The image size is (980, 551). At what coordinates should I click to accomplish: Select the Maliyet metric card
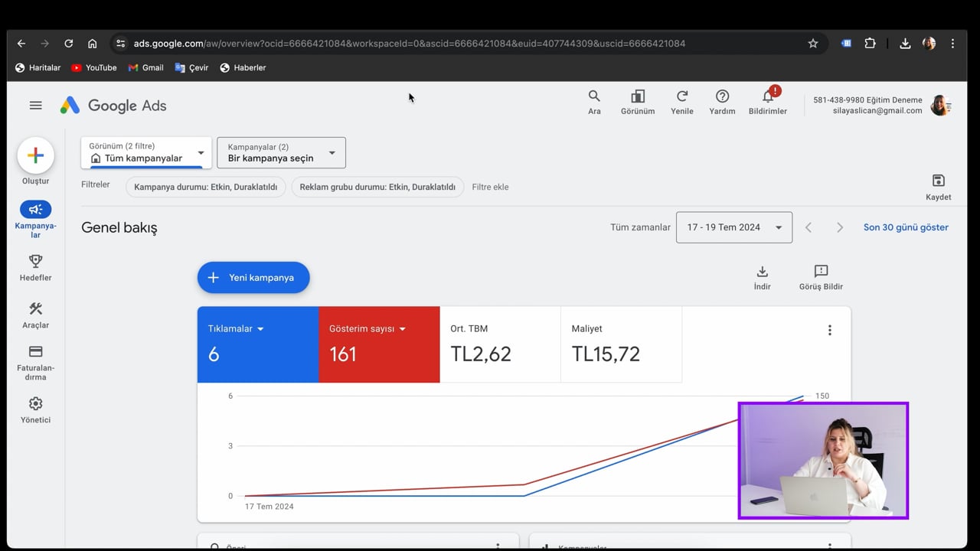point(621,344)
